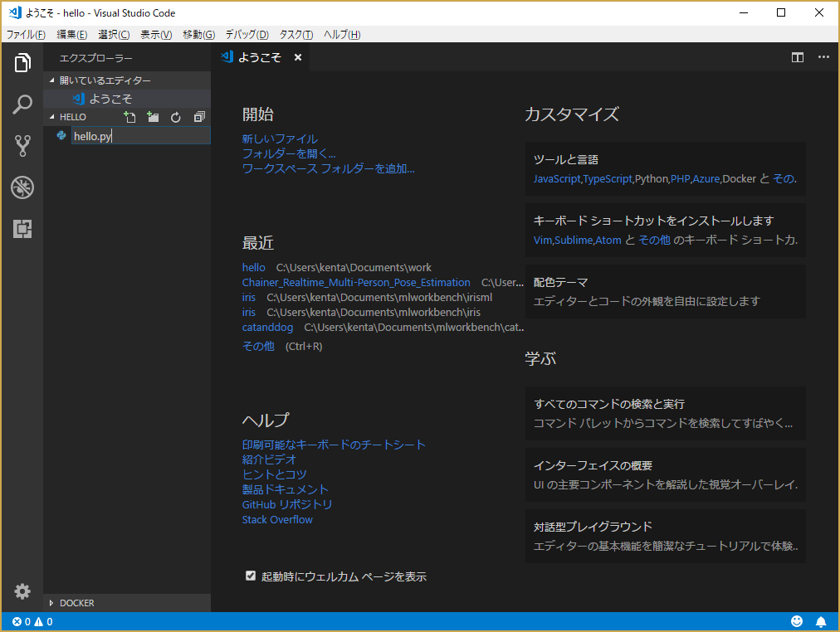Click the 新しいファイル link
Viewport: 840px width, 632px height.
coord(280,139)
